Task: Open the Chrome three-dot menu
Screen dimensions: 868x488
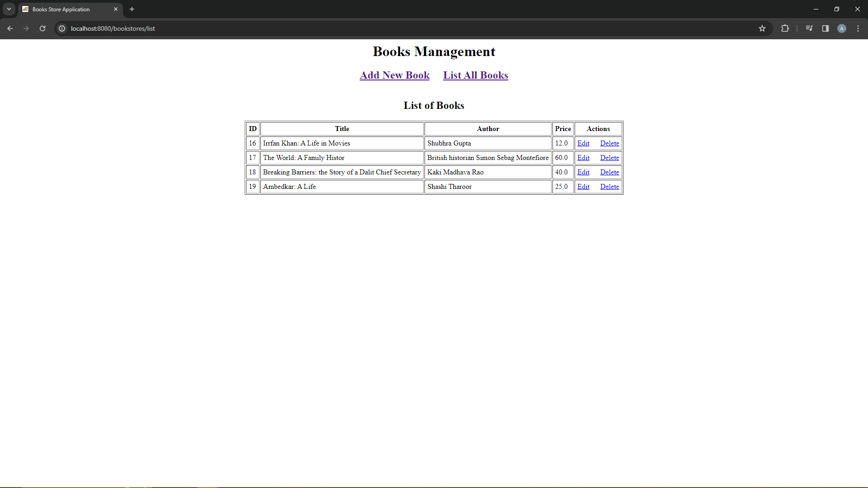Action: (858, 28)
